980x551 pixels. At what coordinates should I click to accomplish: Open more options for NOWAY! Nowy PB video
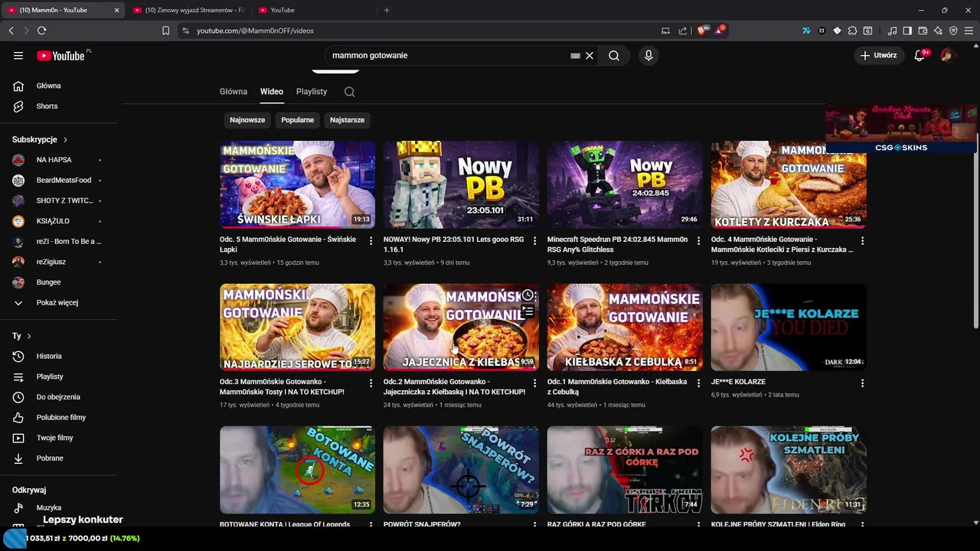[x=534, y=240]
